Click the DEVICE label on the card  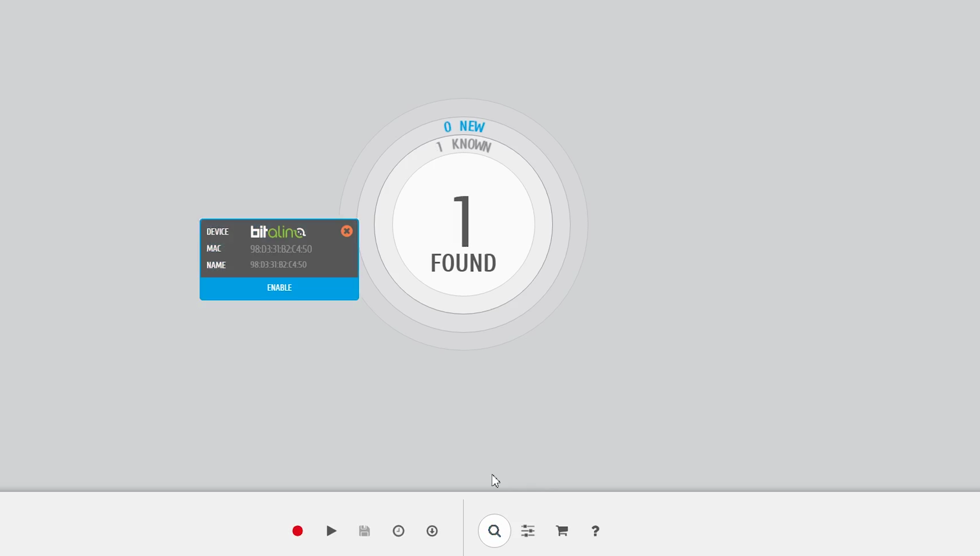pyautogui.click(x=217, y=232)
